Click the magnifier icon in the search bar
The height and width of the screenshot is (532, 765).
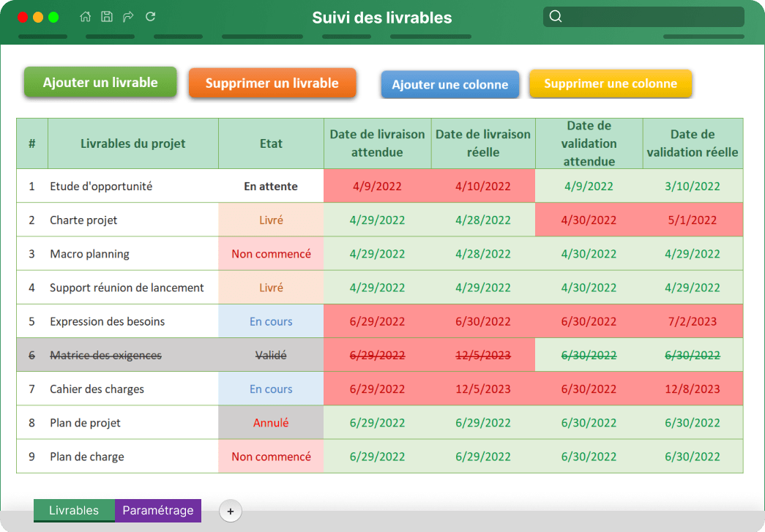click(x=556, y=15)
